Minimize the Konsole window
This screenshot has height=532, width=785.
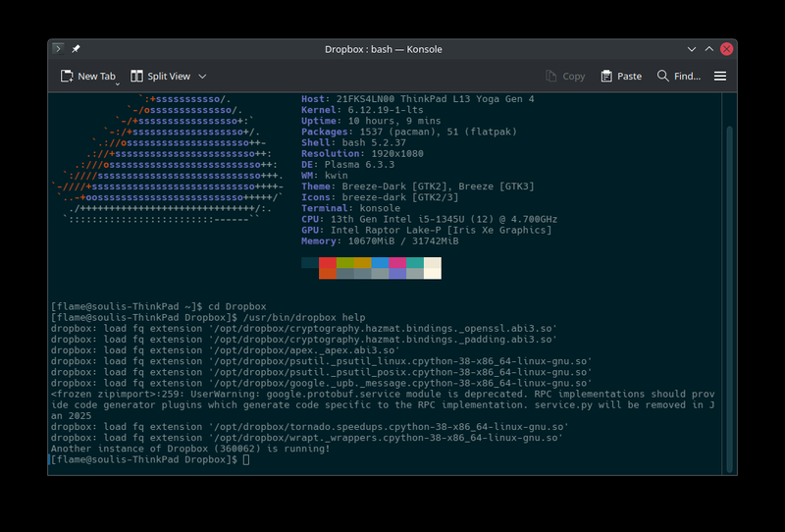(686, 49)
